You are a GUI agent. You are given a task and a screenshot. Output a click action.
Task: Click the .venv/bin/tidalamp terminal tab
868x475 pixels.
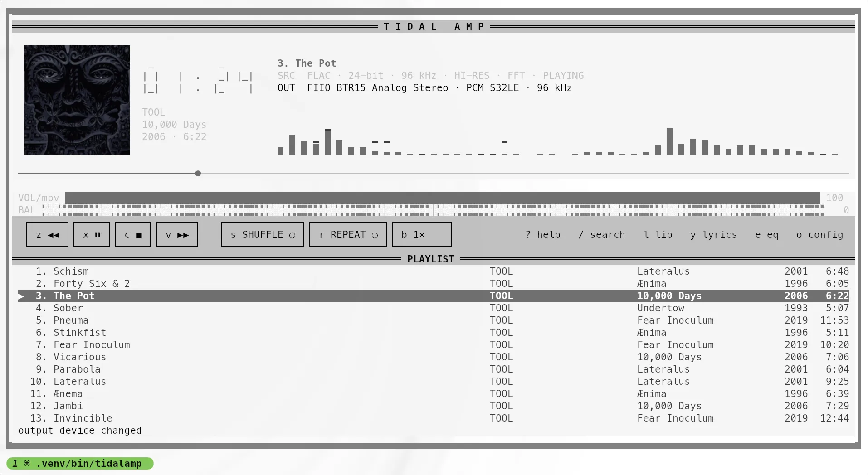[80, 463]
